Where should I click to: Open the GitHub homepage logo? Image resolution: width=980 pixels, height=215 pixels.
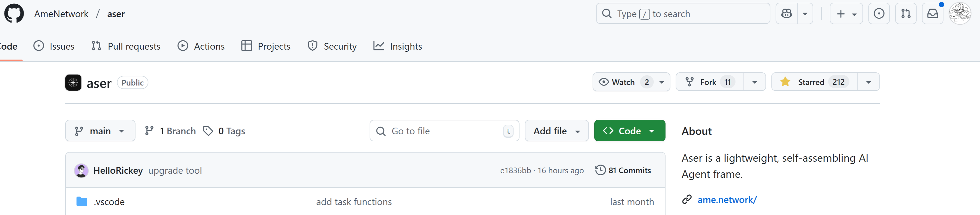[14, 14]
